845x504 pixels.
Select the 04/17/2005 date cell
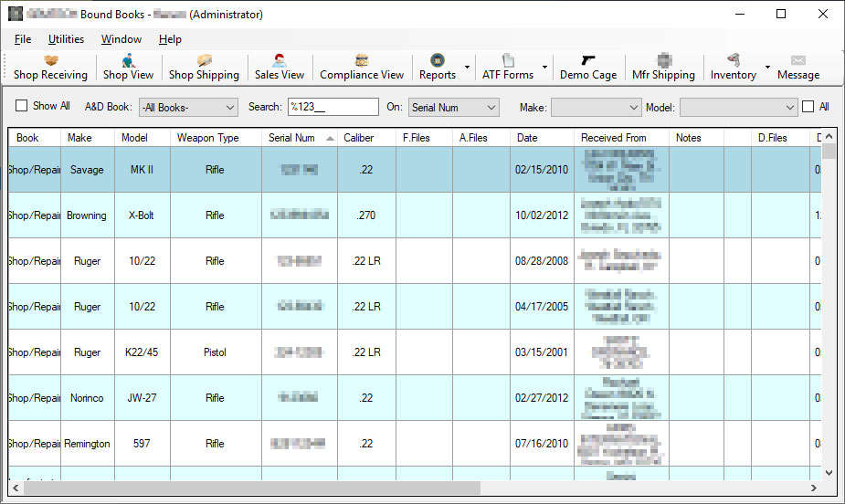[542, 307]
